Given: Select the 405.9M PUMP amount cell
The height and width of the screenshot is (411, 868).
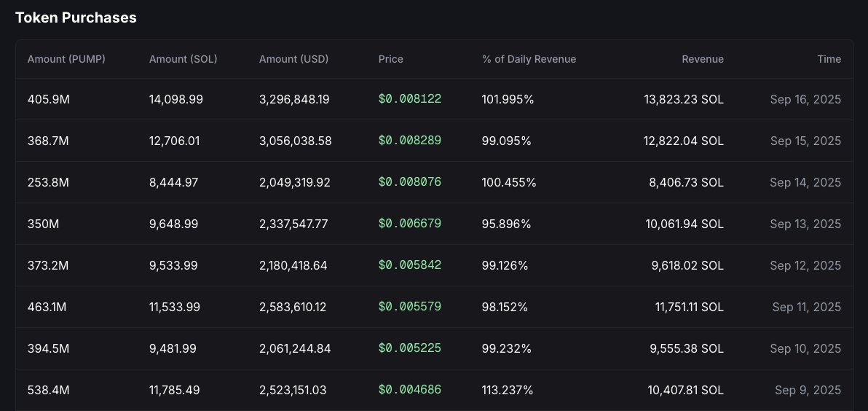Looking at the screenshot, I should coord(49,100).
